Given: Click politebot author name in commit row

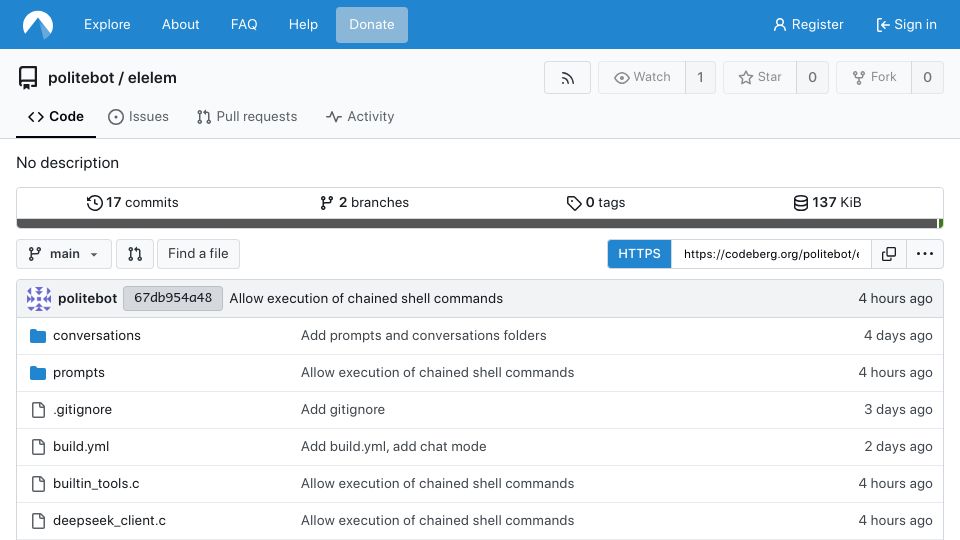Looking at the screenshot, I should [x=88, y=299].
